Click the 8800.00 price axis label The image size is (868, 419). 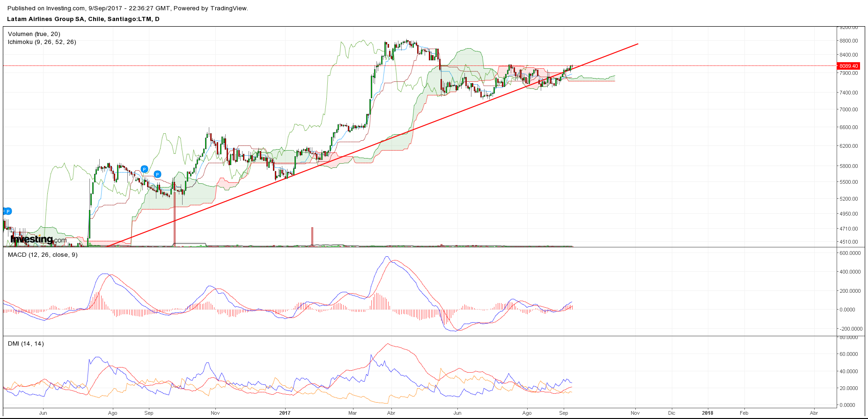tap(849, 41)
